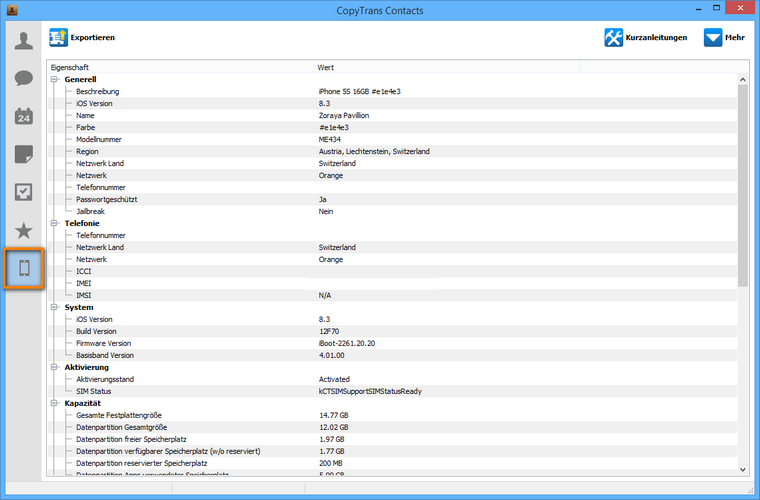This screenshot has height=500, width=760.
Task: Click the value Zoraya Pavillion
Action: tap(344, 115)
